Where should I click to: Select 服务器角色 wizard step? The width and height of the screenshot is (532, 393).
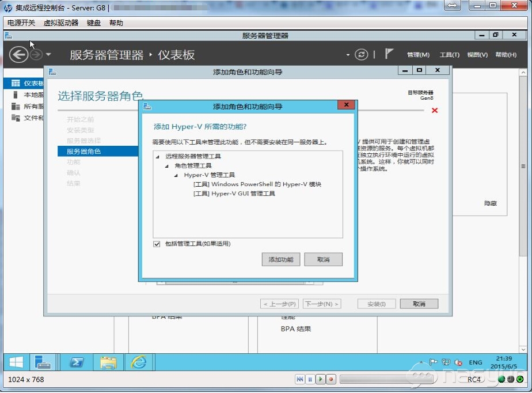(98, 151)
